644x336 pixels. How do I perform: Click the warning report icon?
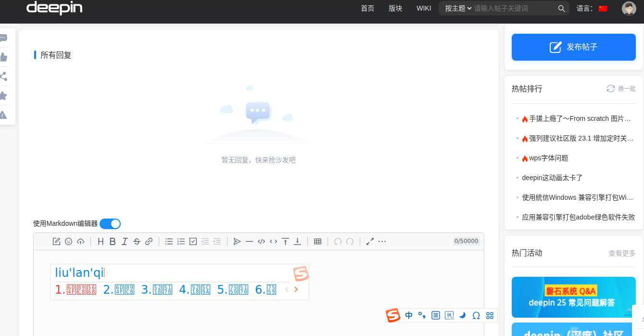point(3,115)
